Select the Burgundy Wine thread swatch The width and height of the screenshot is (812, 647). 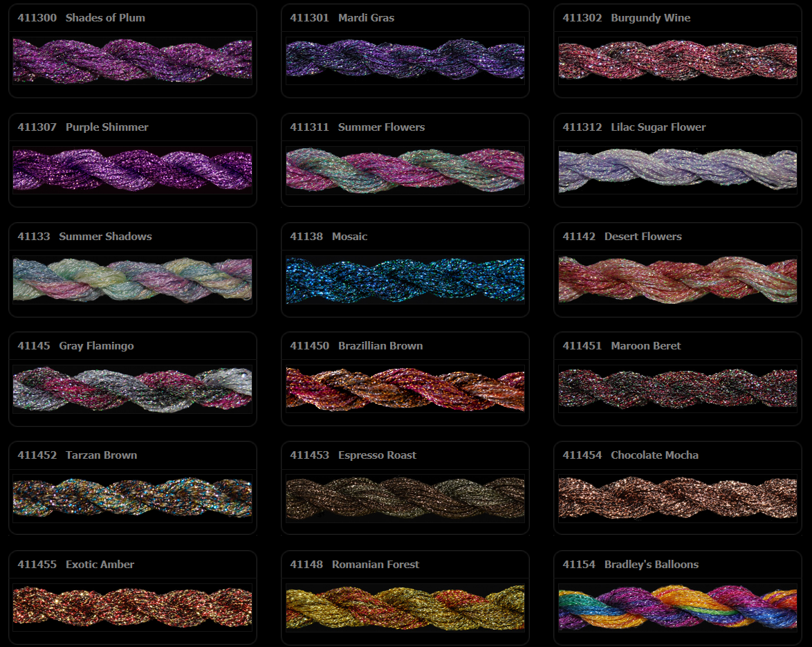[677, 61]
